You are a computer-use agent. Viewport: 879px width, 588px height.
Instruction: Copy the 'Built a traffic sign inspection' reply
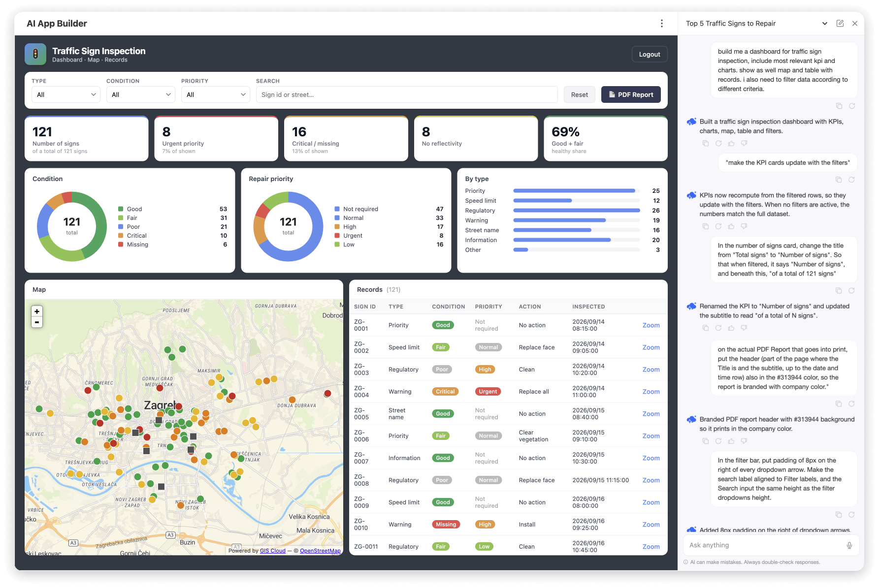tap(706, 143)
